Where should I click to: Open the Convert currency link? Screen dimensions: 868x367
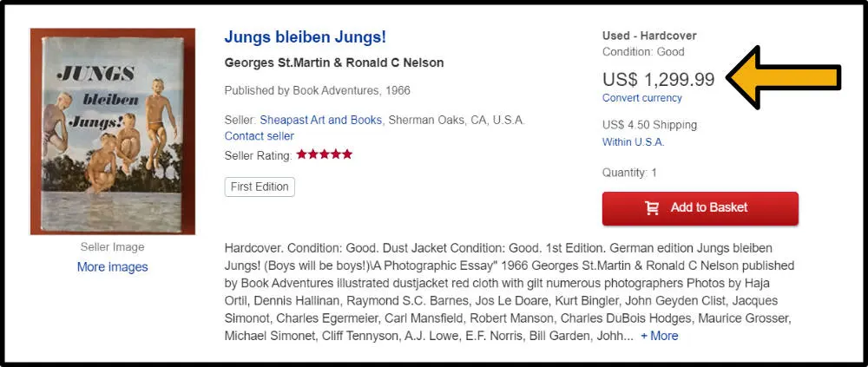(642, 98)
